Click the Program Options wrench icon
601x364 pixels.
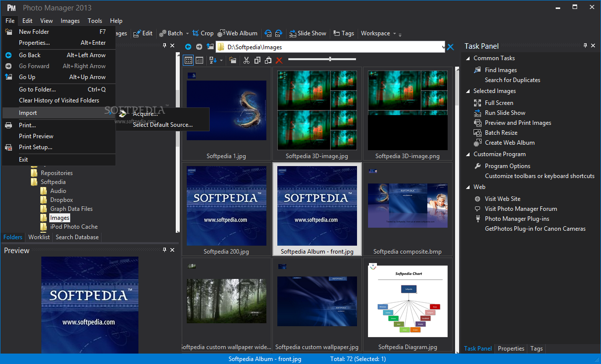pyautogui.click(x=478, y=166)
